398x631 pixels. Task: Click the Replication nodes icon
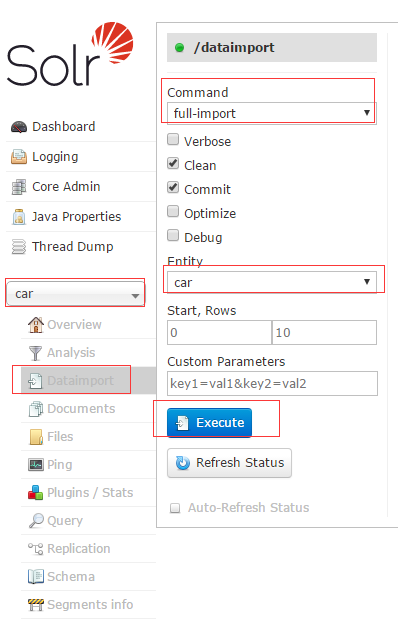pos(35,549)
